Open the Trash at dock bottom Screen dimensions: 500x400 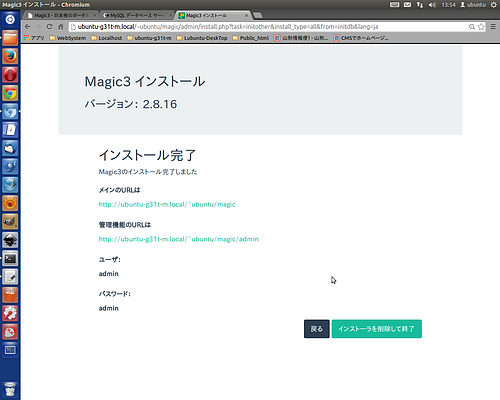tap(10, 389)
